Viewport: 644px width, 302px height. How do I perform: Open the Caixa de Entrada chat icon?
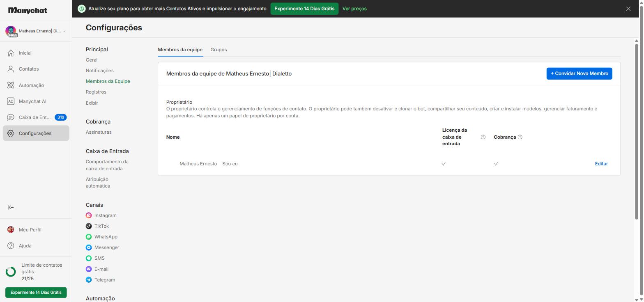(11, 117)
